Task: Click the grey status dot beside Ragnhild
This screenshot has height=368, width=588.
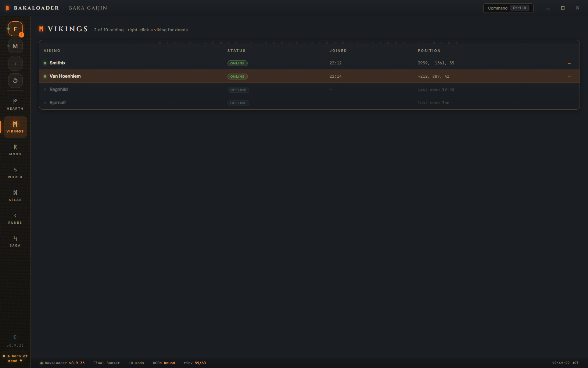Action: tap(45, 89)
